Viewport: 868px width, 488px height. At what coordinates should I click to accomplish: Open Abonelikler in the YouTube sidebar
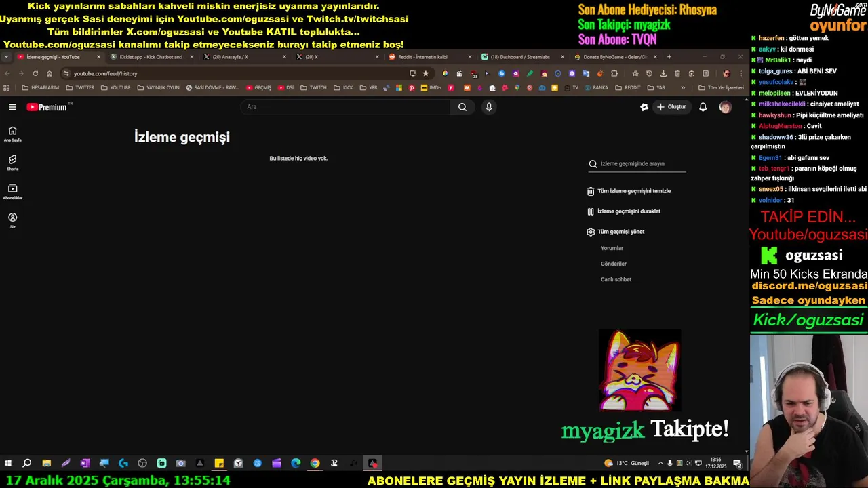pyautogui.click(x=12, y=192)
